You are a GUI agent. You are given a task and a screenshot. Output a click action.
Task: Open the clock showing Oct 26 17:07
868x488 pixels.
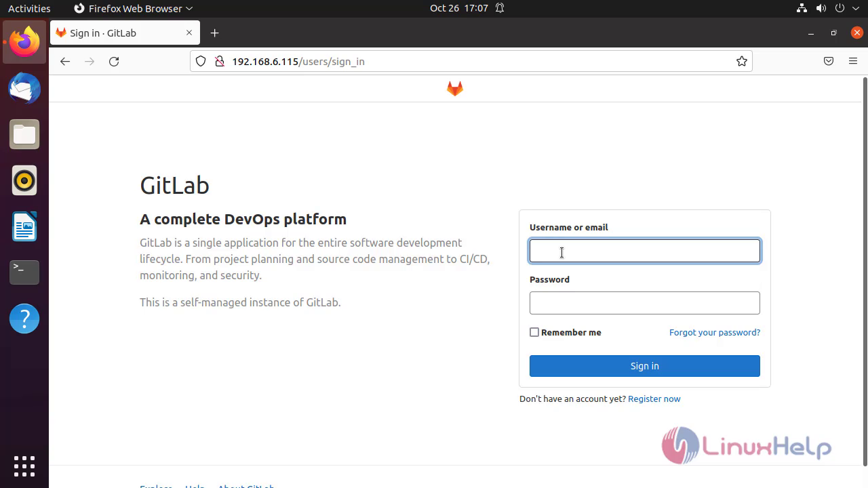(459, 9)
